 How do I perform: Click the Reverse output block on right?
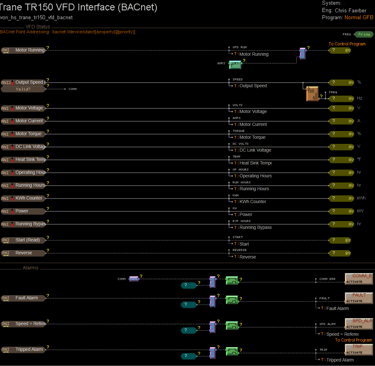[x=340, y=253]
